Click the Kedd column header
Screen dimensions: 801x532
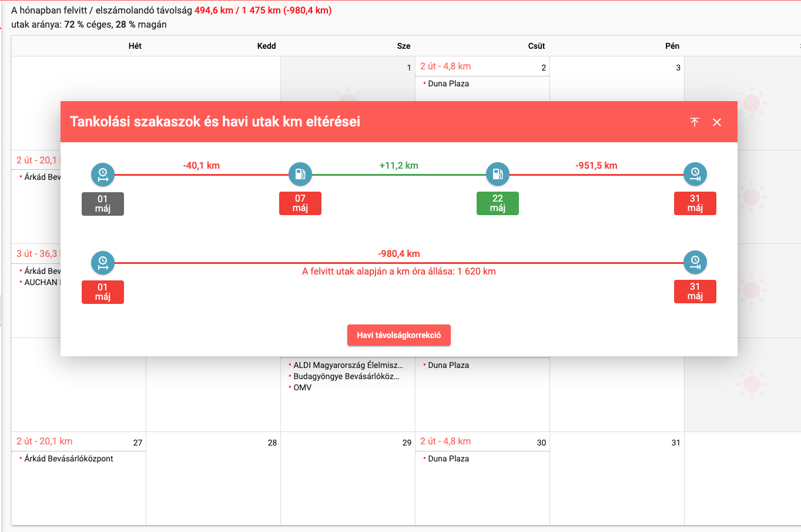pos(267,46)
